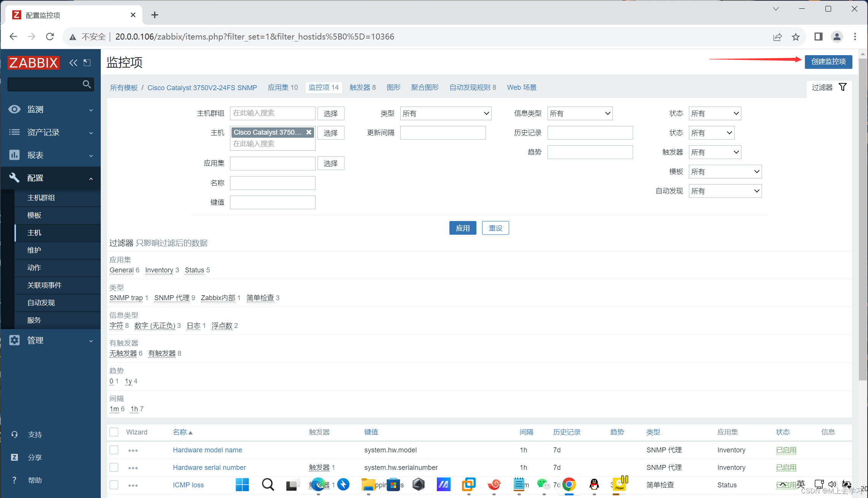Open QQ penguin icon in taskbar
Screen dimensions: 868x498
tap(594, 484)
